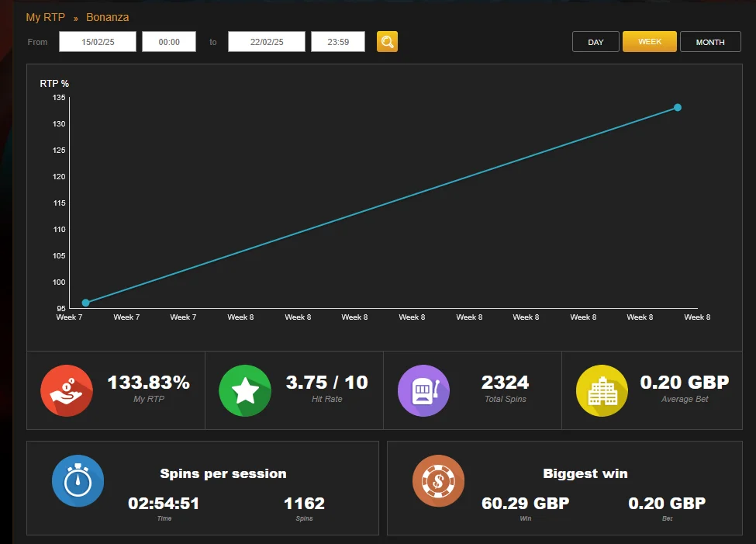This screenshot has width=756, height=544.
Task: Click the Bonanza breadcrumb link
Action: pyautogui.click(x=108, y=17)
